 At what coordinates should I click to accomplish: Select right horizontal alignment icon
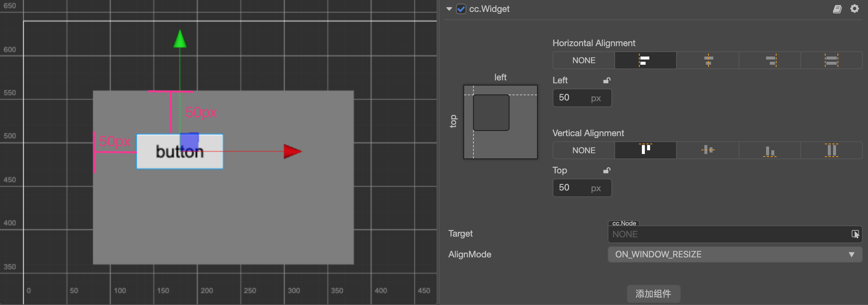(769, 60)
